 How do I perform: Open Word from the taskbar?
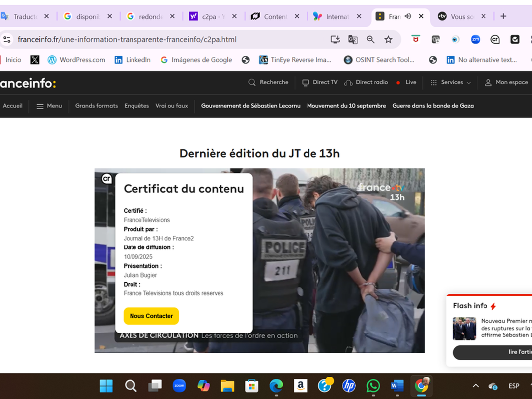[397, 386]
